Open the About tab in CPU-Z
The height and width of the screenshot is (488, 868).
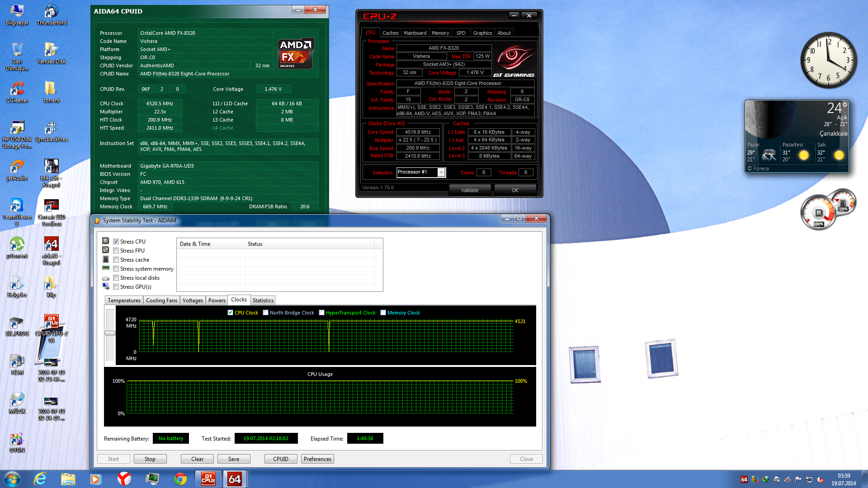[x=504, y=33]
